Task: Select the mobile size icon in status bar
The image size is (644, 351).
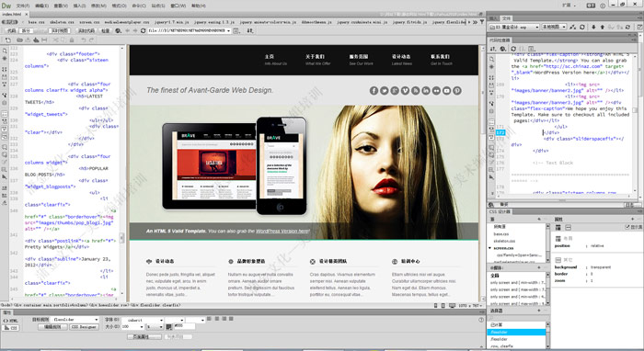Action: pyautogui.click(x=435, y=306)
